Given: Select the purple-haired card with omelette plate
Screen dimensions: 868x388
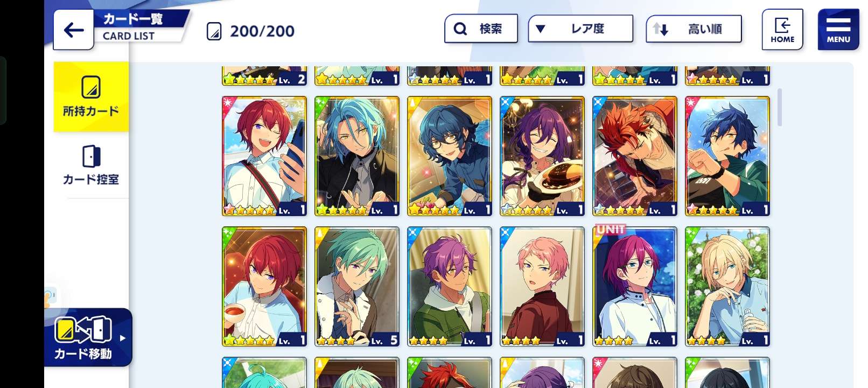Looking at the screenshot, I should (x=542, y=156).
